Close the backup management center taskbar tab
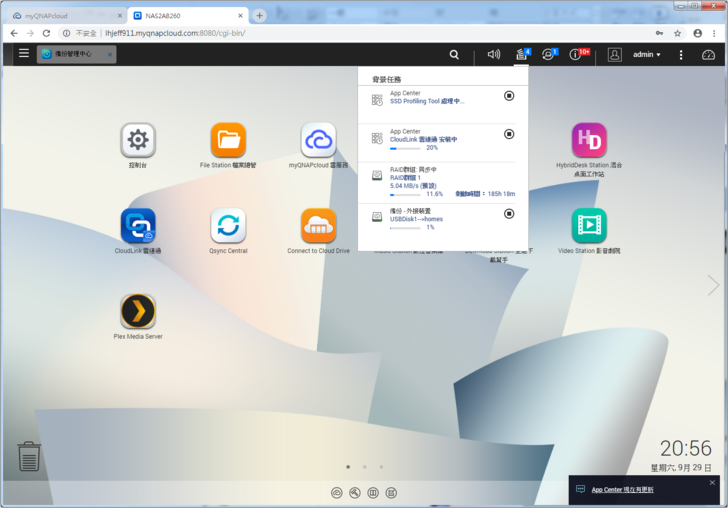Viewport: 728px width, 508px height. pyautogui.click(x=110, y=54)
